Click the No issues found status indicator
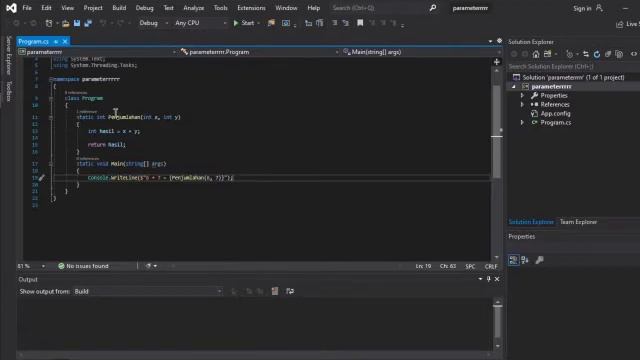The image size is (640, 360). pyautogui.click(x=84, y=266)
